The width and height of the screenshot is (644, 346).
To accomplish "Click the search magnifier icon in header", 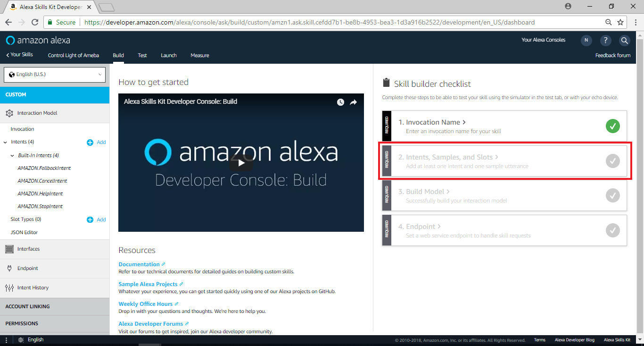I will 625,41.
